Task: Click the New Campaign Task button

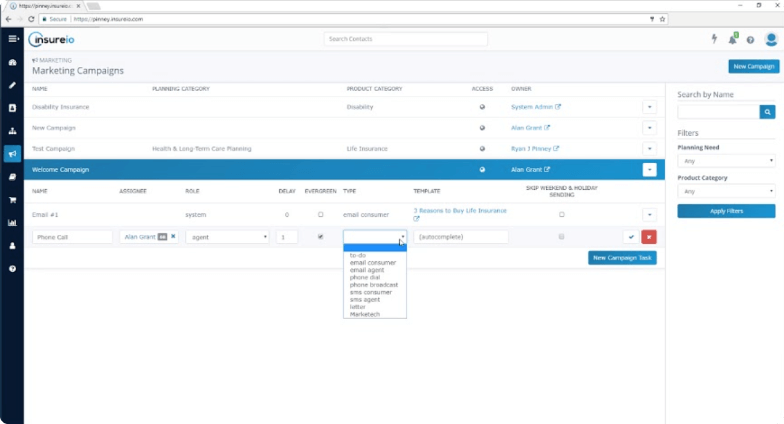Action: [622, 258]
